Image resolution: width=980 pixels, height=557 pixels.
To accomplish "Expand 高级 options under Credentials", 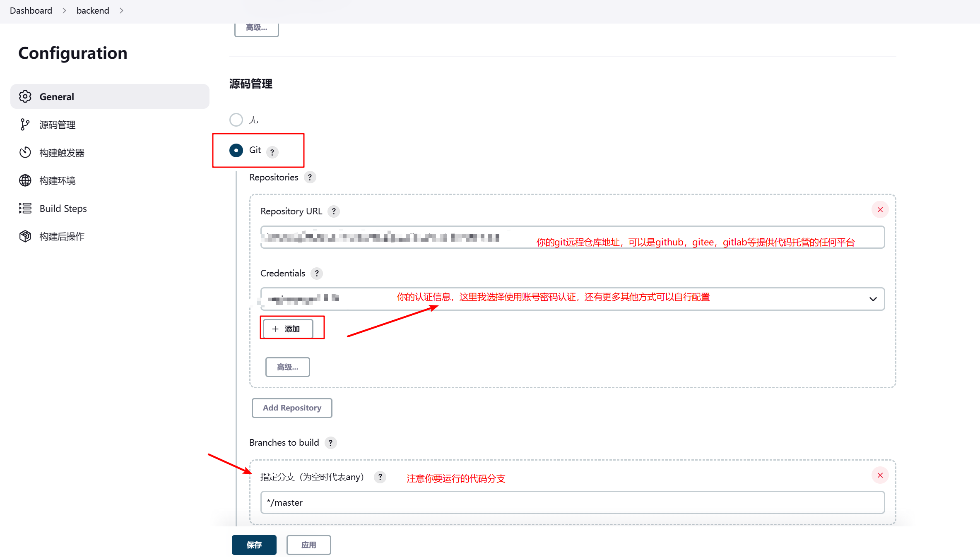I will pos(287,367).
